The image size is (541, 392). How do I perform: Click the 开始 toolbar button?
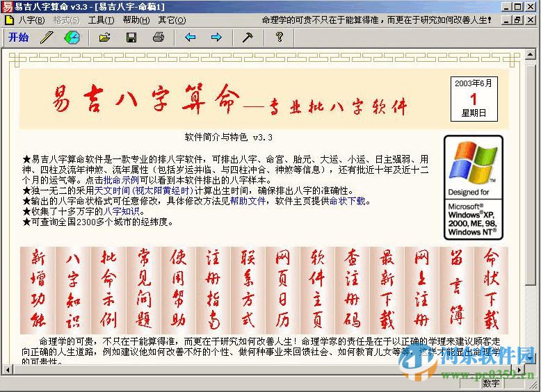pyautogui.click(x=18, y=38)
